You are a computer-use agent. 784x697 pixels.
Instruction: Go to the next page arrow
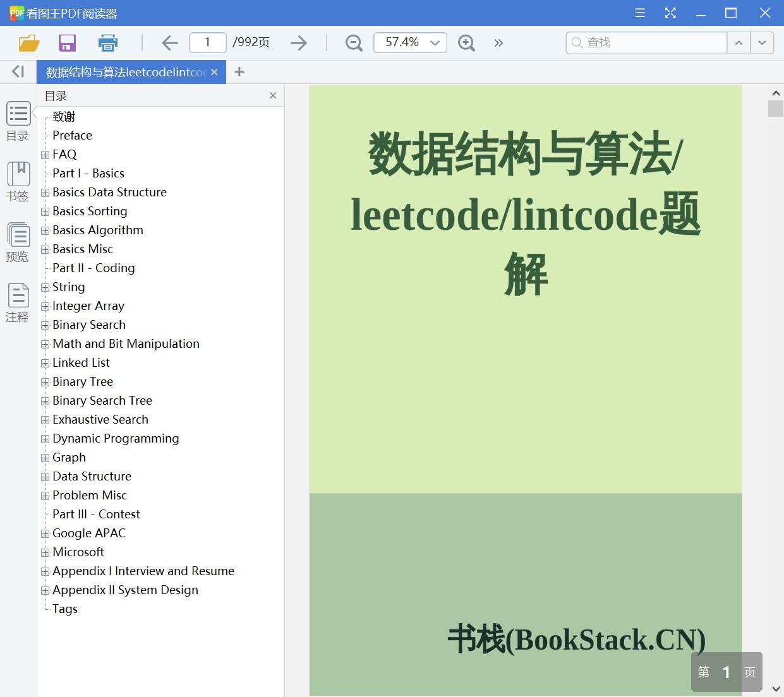click(299, 43)
